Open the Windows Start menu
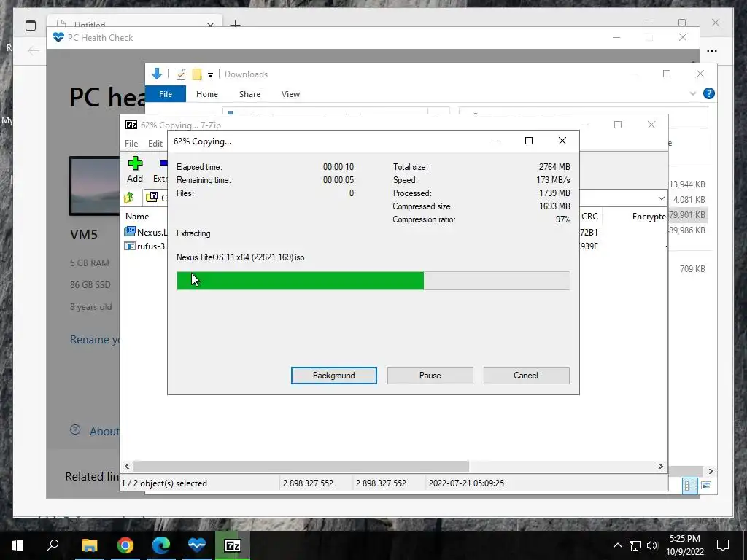Viewport: 747px width, 560px height. coord(18,545)
